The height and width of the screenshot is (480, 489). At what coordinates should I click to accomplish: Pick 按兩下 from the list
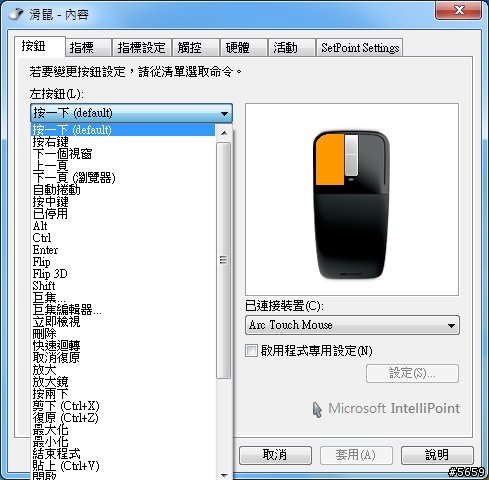123,394
